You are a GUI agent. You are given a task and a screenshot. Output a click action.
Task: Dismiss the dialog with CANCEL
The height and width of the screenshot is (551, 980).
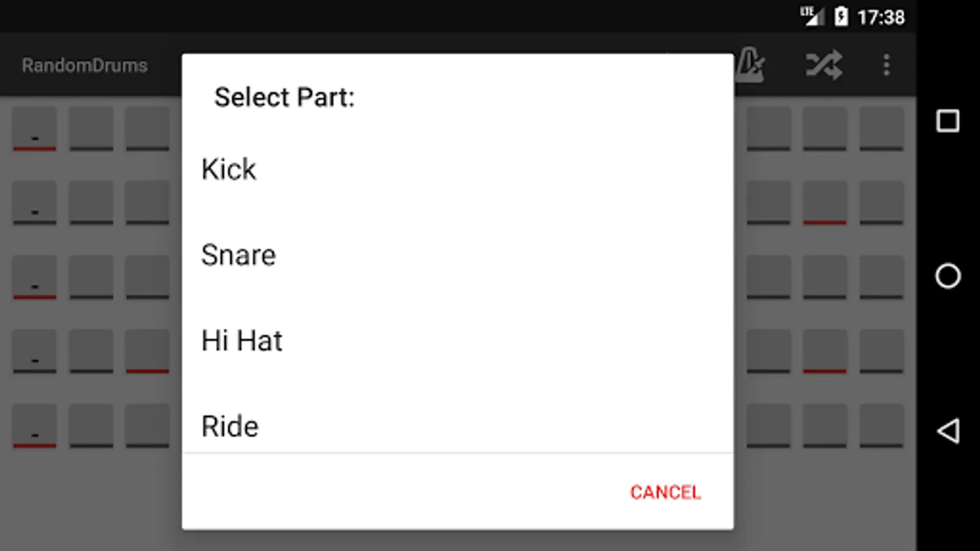tap(665, 492)
